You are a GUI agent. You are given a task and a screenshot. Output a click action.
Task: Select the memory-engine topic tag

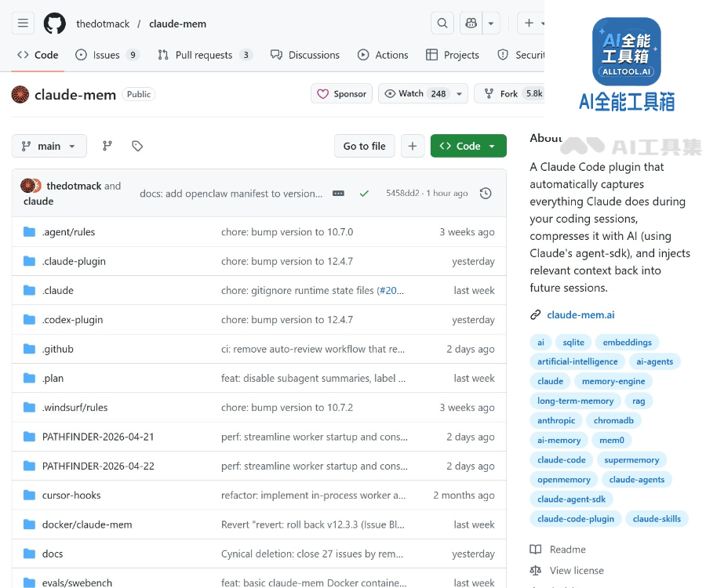[613, 382]
